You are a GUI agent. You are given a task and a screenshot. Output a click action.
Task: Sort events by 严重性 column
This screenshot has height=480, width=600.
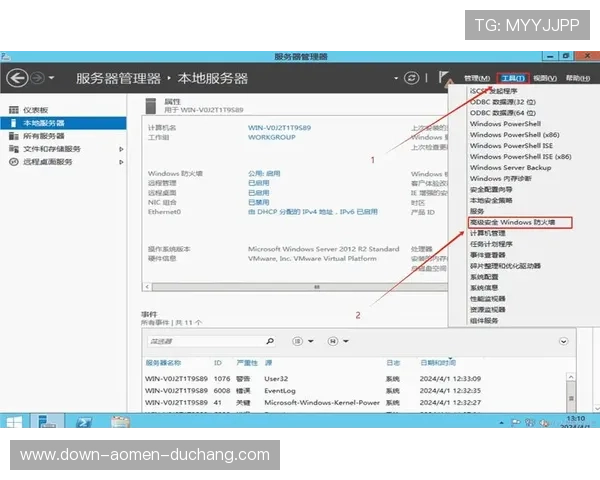click(247, 362)
